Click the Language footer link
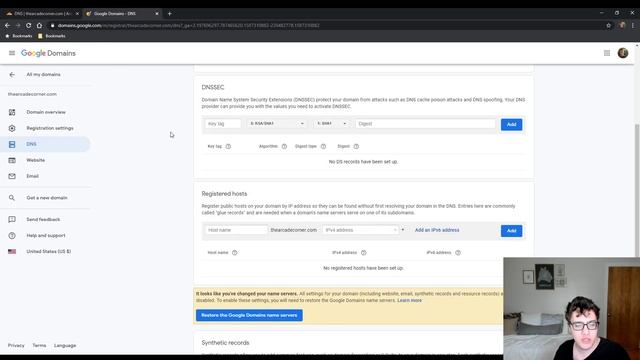This screenshot has height=360, width=640. coord(65,345)
